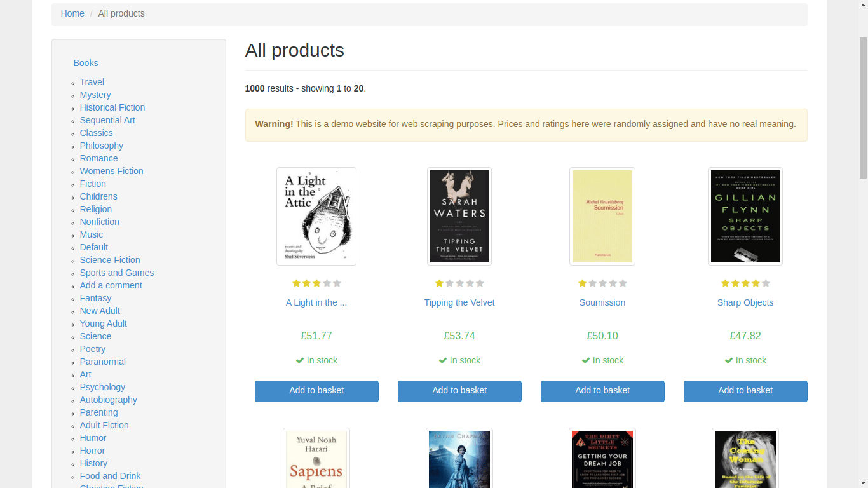Screen dimensions: 868x488
Task: Open A Light in the Attic cover
Action: point(316,216)
